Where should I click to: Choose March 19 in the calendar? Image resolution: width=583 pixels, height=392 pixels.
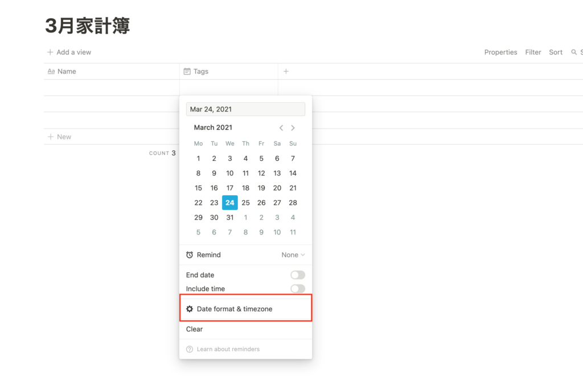point(261,188)
